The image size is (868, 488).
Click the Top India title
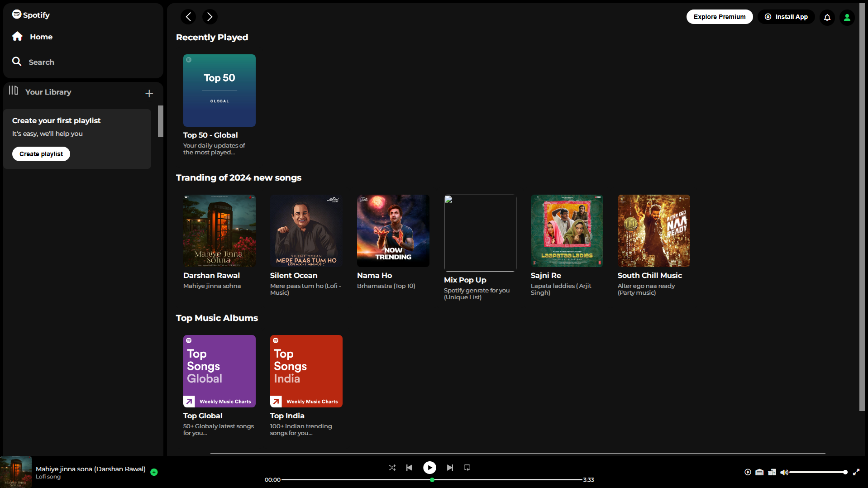[287, 416]
